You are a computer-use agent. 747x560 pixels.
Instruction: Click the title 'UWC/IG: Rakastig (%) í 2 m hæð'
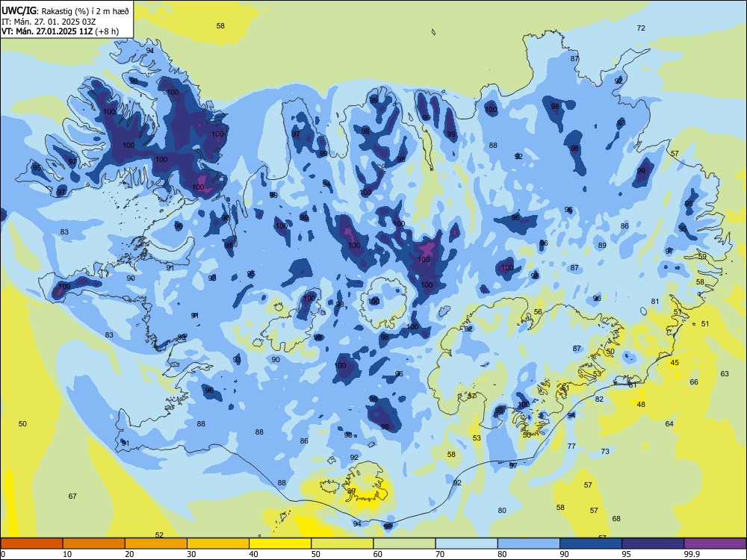coord(65,10)
